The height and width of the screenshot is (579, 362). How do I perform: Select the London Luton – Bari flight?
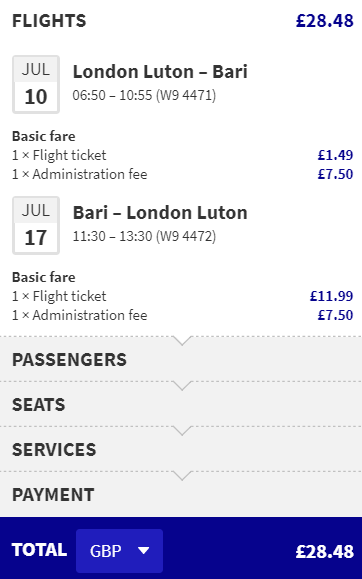160,72
